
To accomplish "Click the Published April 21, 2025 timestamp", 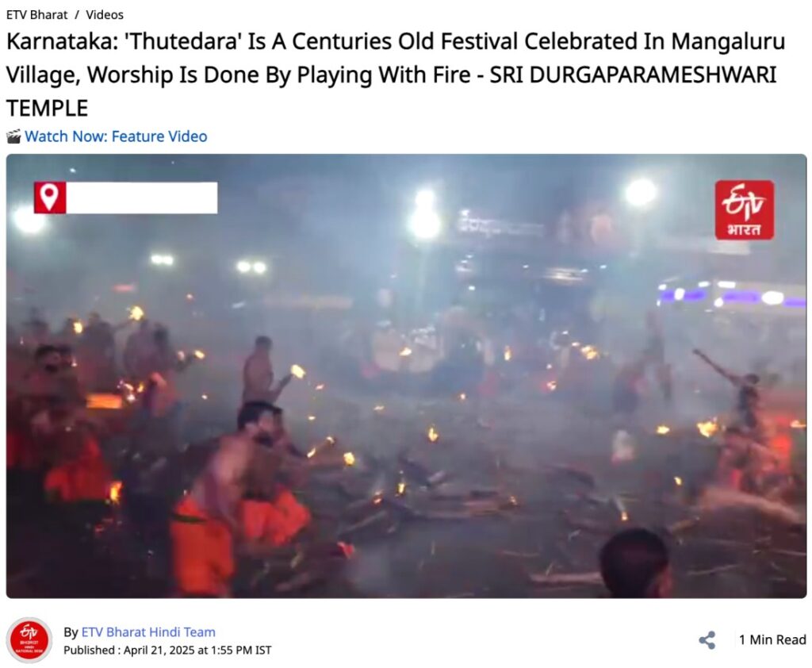I will pyautogui.click(x=167, y=650).
